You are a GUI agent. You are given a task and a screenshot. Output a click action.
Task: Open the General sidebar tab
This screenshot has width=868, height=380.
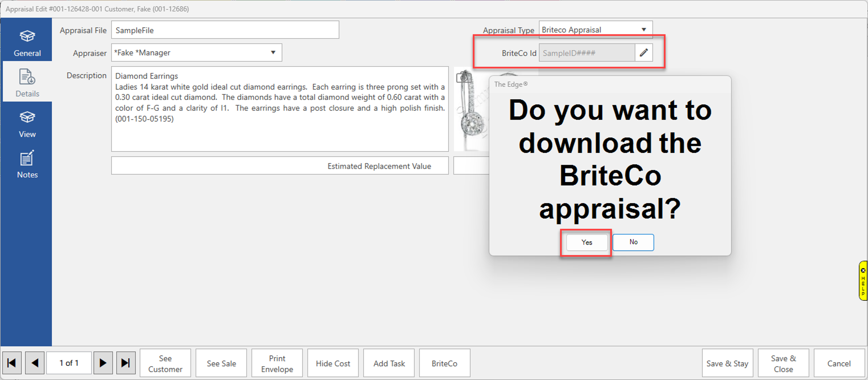27,43
